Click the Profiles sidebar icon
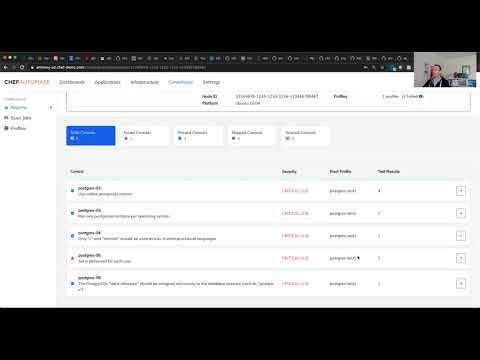Viewport: 480px width, 360px height. click(x=6, y=128)
